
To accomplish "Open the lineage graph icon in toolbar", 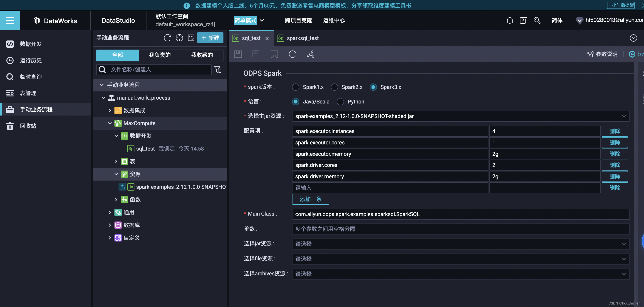I will tap(310, 54).
